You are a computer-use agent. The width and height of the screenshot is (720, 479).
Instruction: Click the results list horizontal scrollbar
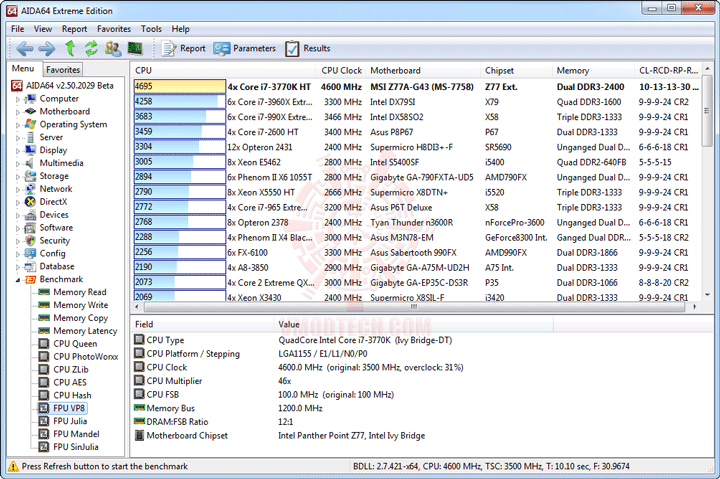click(x=415, y=306)
